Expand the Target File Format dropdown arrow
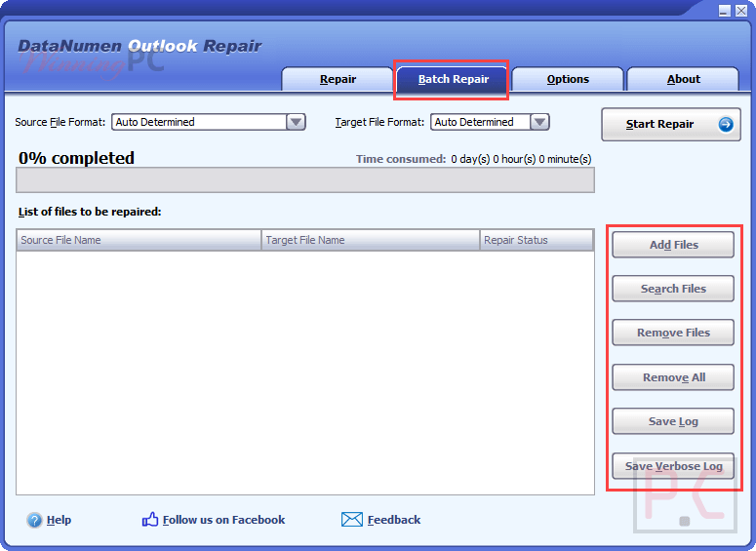Screen dimensions: 756x551 (x=539, y=122)
